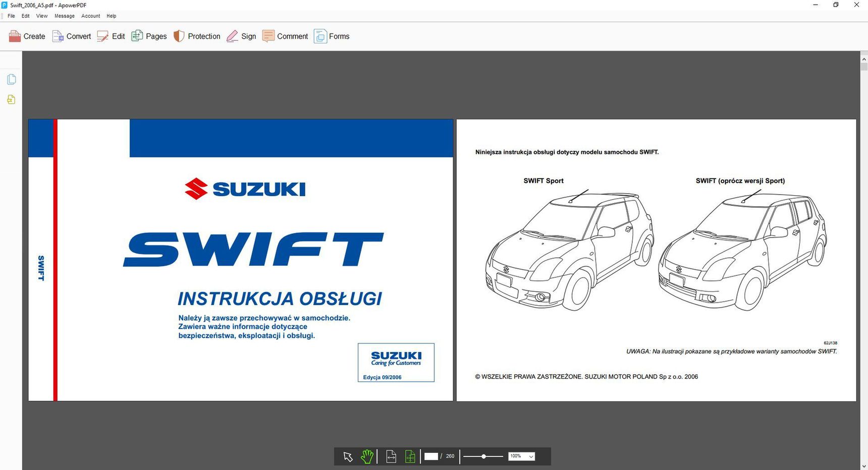Open the Protection shield tool
Viewport: 868px width, 470px height.
[x=197, y=36]
